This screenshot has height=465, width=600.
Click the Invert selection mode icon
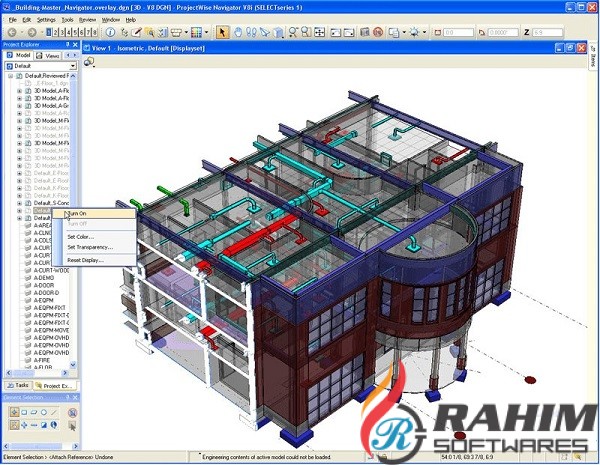pos(44,425)
